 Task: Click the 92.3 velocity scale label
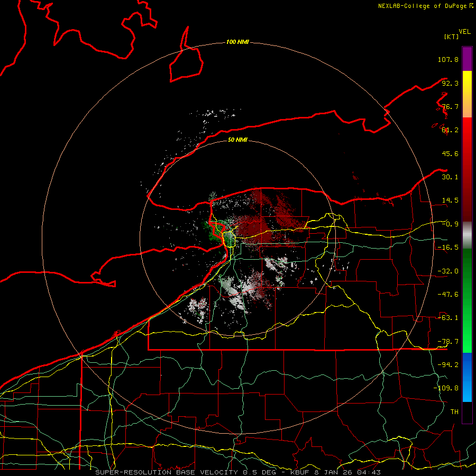tap(450, 83)
